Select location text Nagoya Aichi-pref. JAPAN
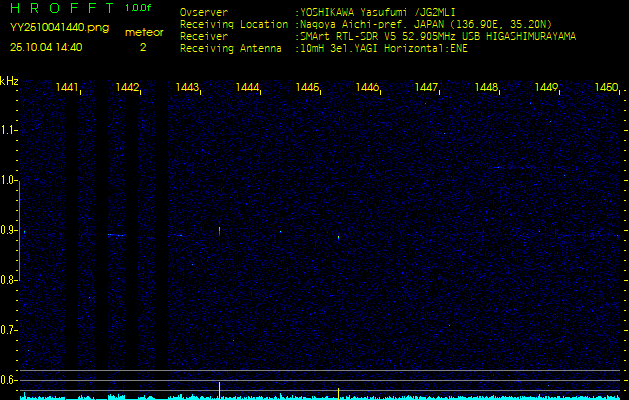This screenshot has width=629, height=400. tap(372, 24)
